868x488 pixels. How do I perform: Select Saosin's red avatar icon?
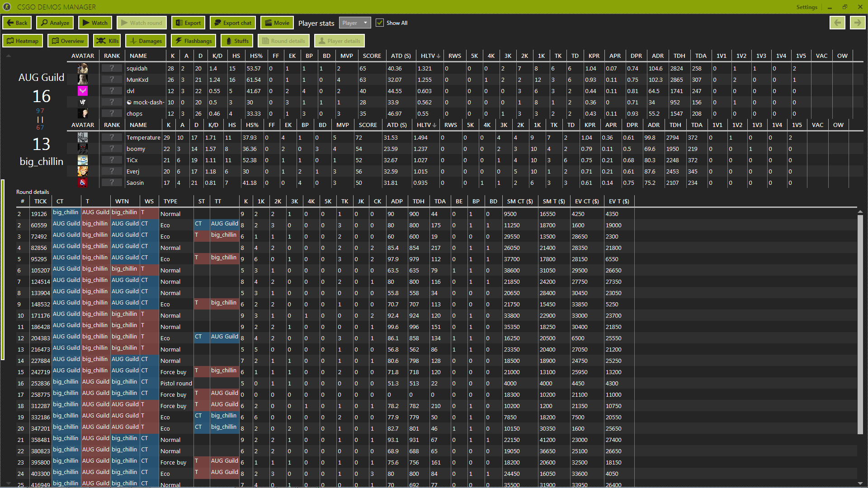[83, 183]
